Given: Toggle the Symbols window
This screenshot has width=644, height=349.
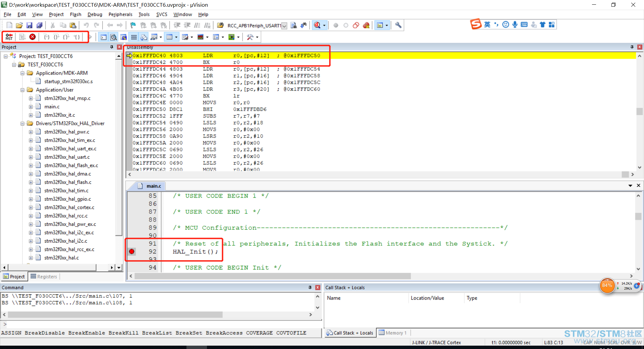Looking at the screenshot, I should click(x=124, y=37).
